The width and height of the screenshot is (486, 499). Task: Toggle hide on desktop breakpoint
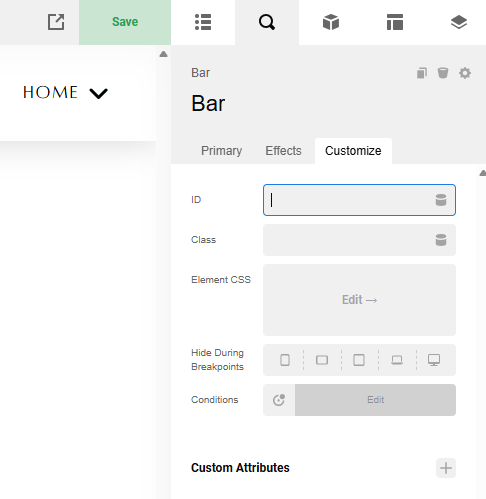[434, 360]
